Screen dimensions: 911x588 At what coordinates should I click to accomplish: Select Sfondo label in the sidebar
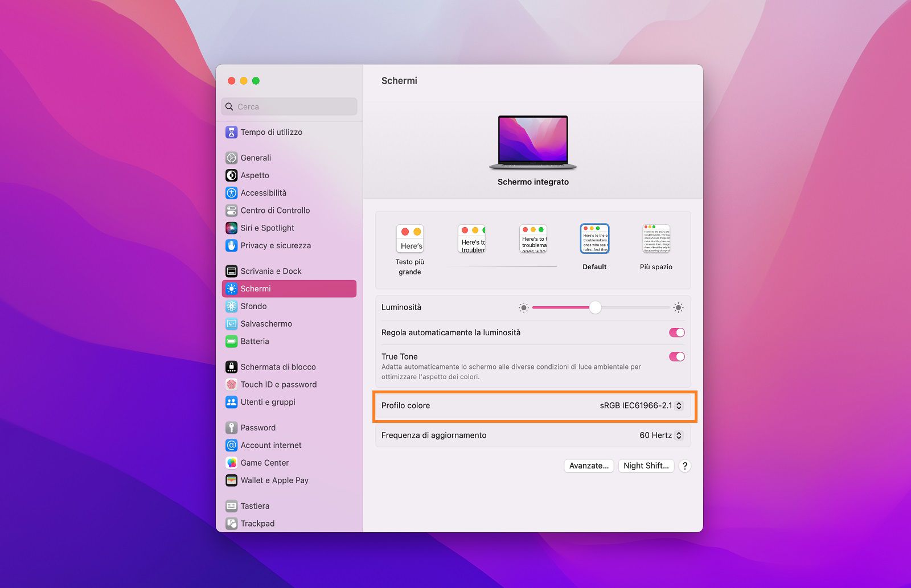tap(253, 306)
